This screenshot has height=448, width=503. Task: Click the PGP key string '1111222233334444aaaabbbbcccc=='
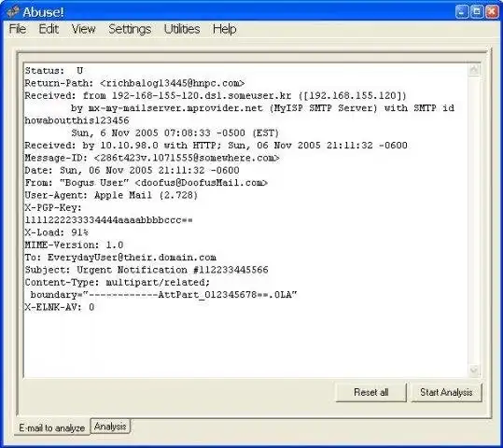click(109, 220)
